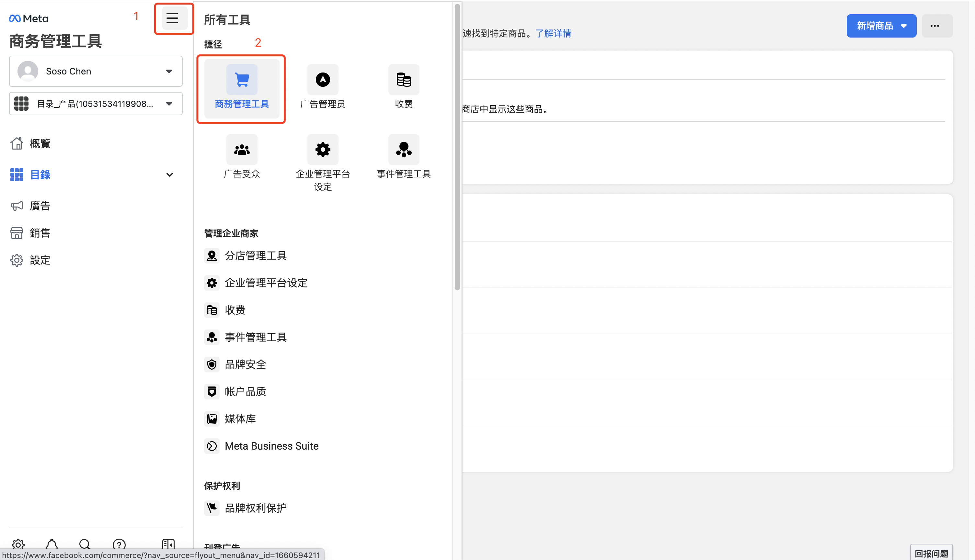Click the 銷售 storefront icon
Viewport: 975px width, 560px height.
pos(17,233)
